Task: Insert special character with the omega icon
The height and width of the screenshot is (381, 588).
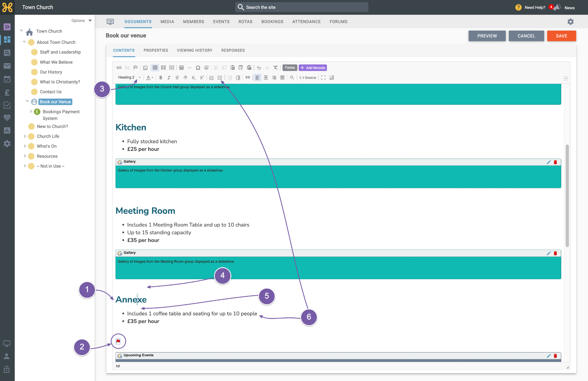Action: (198, 68)
